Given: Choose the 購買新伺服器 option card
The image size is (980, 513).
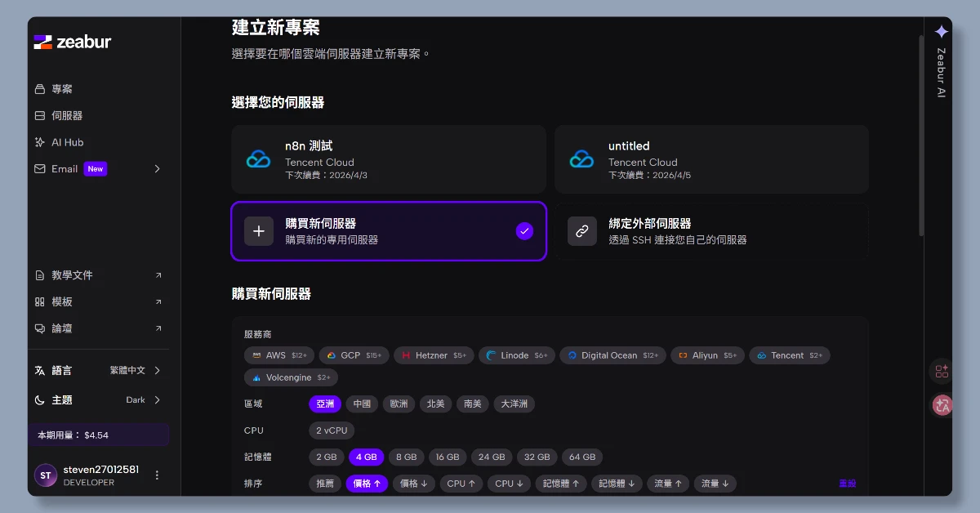Looking at the screenshot, I should pyautogui.click(x=389, y=231).
